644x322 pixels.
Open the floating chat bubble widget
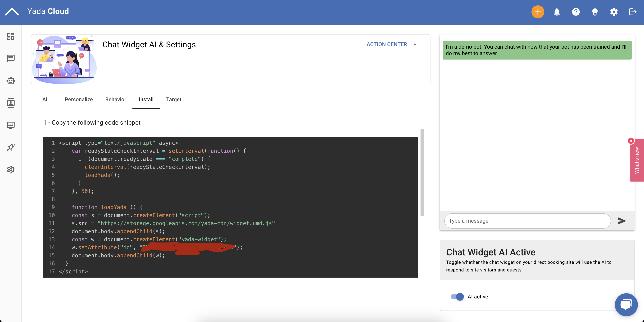[x=626, y=305]
